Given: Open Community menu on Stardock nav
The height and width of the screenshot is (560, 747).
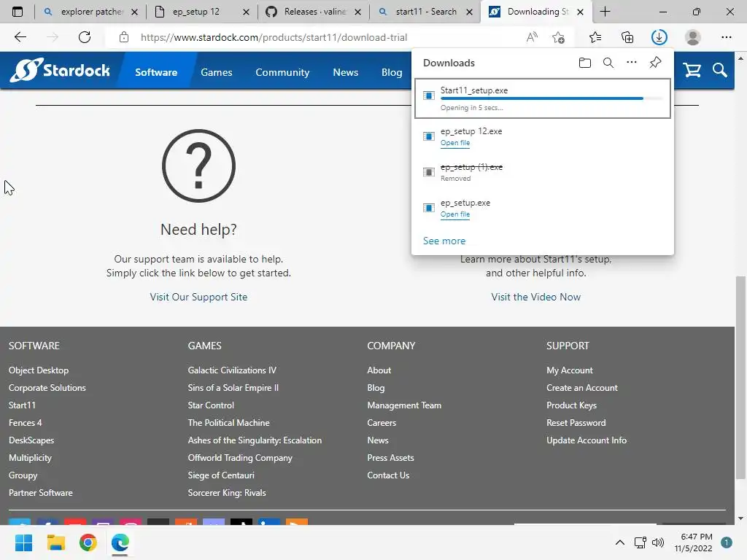Looking at the screenshot, I should 282,72.
